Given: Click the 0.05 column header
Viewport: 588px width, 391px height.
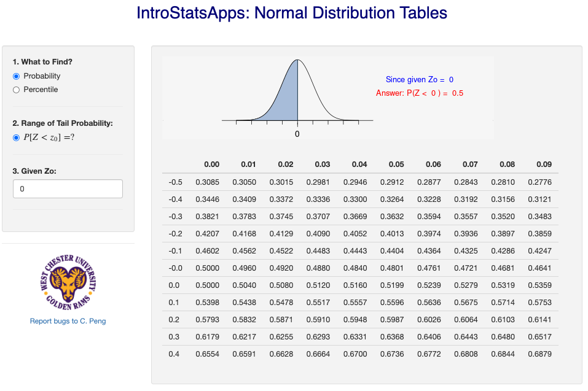Looking at the screenshot, I should point(396,165).
